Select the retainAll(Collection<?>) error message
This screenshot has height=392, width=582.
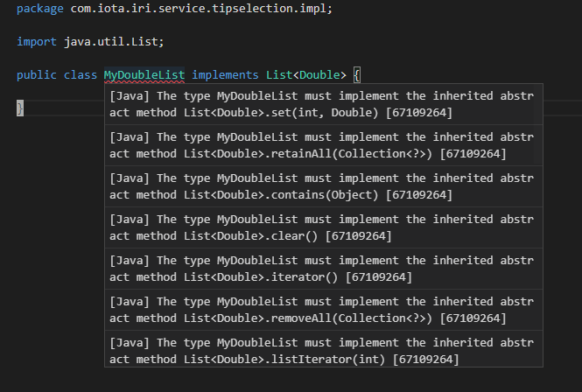click(320, 146)
